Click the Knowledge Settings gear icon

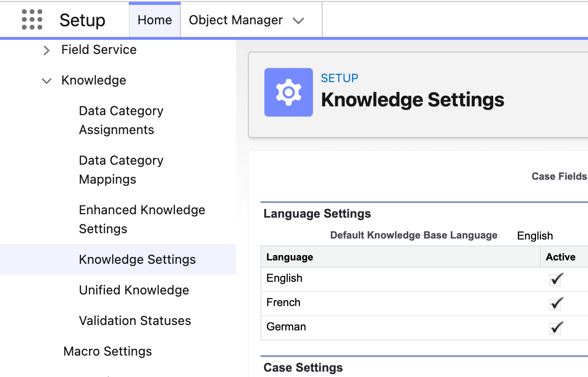coord(288,92)
